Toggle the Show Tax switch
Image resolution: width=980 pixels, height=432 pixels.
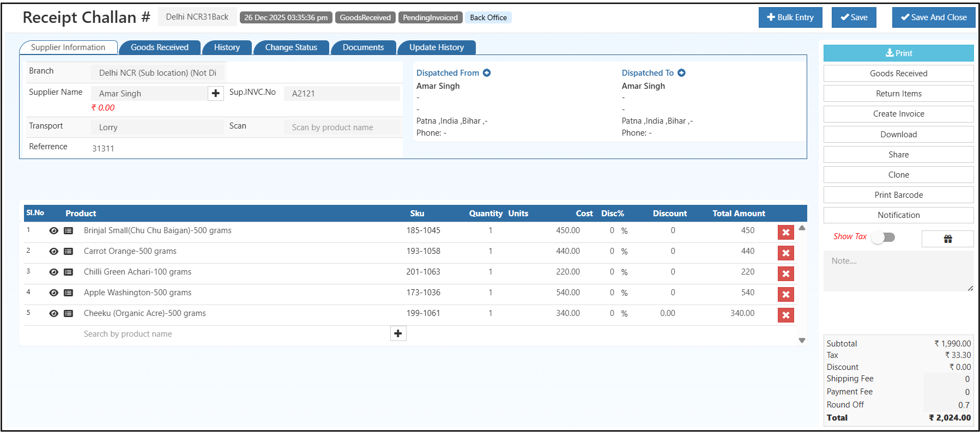[882, 237]
